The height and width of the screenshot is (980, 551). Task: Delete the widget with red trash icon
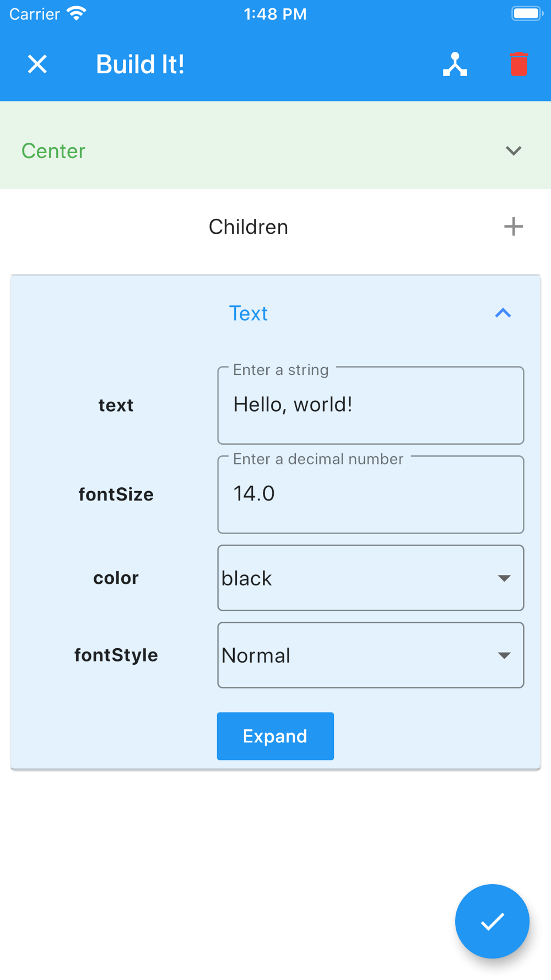click(x=519, y=64)
